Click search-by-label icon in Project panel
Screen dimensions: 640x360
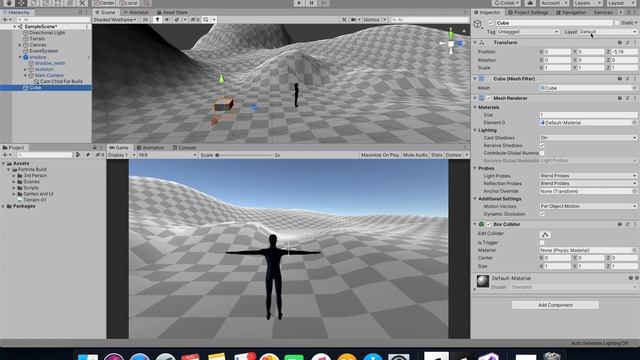point(88,155)
